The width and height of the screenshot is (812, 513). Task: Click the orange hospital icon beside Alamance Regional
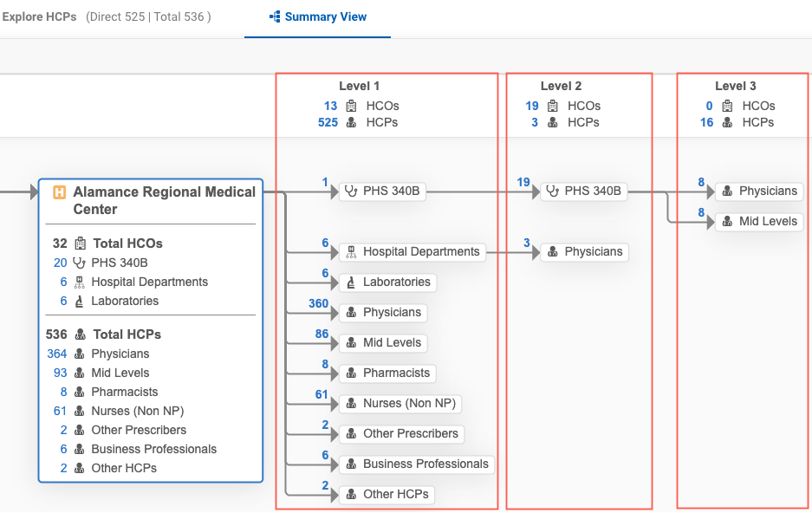tap(59, 192)
